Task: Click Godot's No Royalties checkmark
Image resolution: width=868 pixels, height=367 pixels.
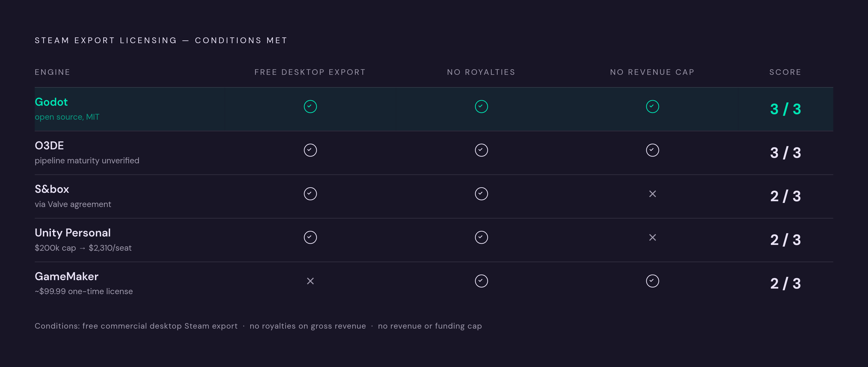Action: [481, 107]
